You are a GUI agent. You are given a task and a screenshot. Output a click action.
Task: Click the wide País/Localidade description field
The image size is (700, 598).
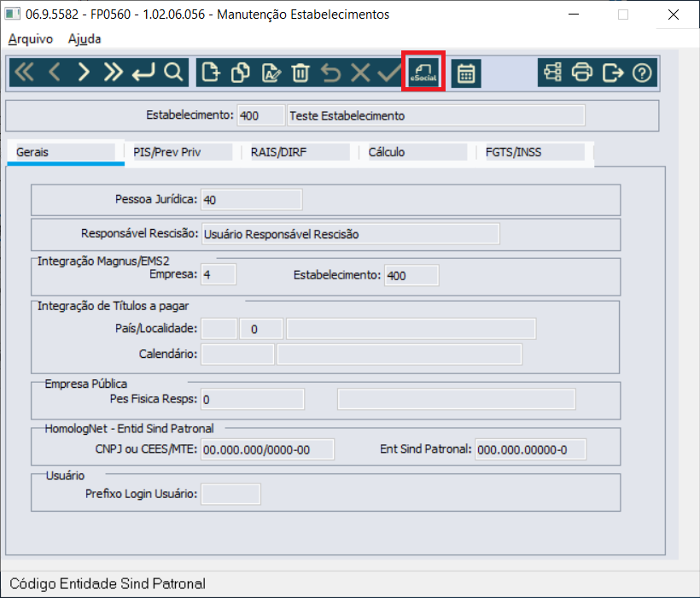point(411,329)
